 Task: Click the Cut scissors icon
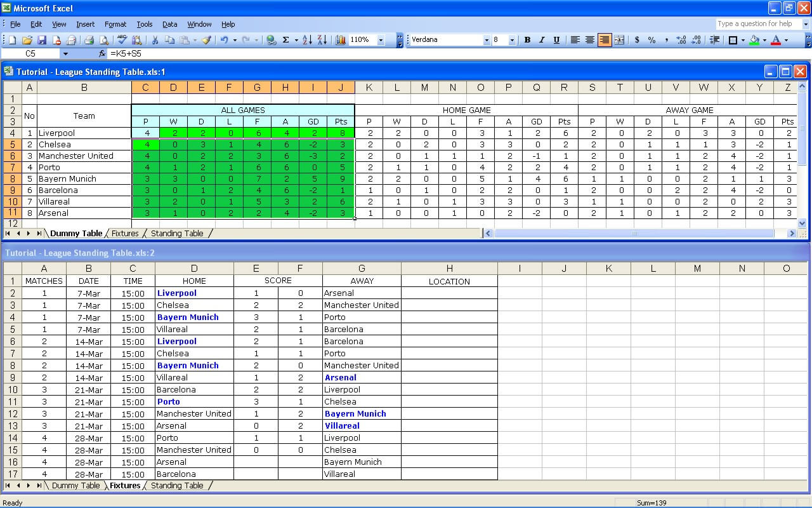(x=155, y=39)
